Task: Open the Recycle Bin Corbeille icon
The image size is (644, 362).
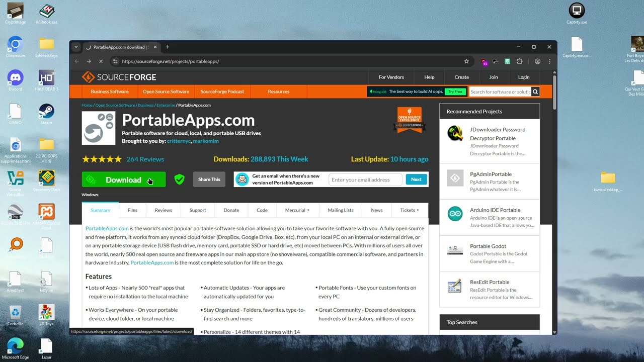Action: pos(16,315)
